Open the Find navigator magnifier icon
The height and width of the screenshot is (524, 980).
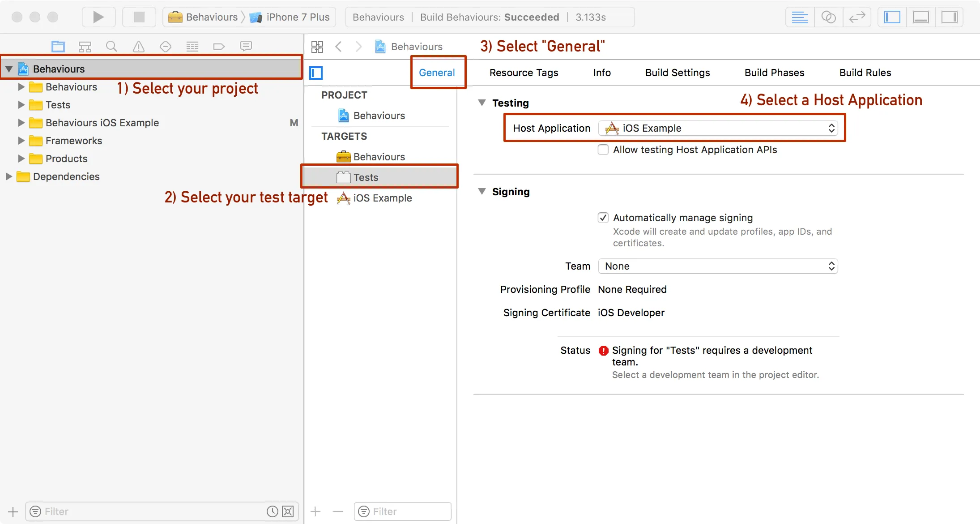click(111, 46)
